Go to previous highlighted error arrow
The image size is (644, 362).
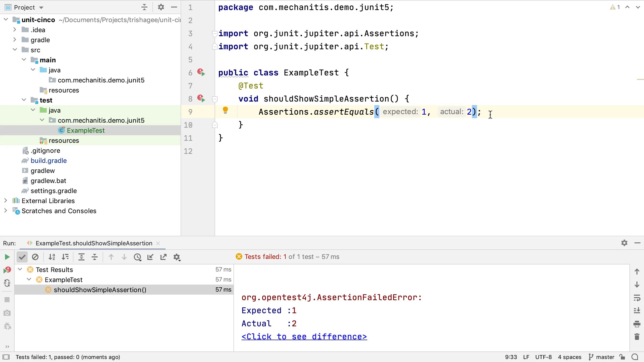pos(627,7)
